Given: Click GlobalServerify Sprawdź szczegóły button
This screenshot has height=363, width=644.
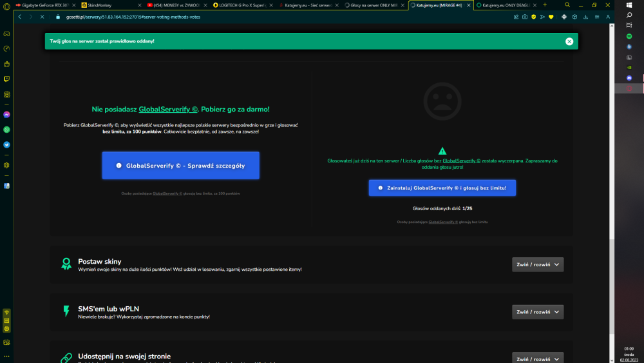Looking at the screenshot, I should pos(181,166).
